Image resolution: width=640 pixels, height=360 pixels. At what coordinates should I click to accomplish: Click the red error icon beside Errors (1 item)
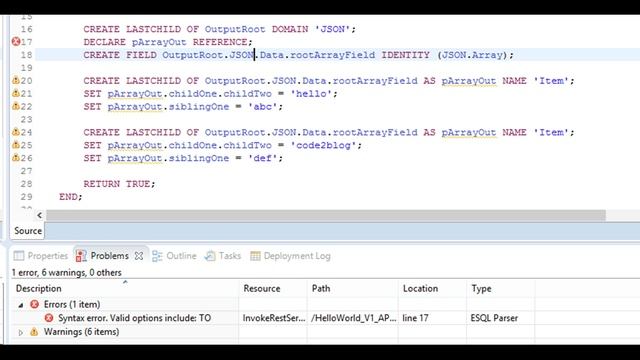pos(35,304)
